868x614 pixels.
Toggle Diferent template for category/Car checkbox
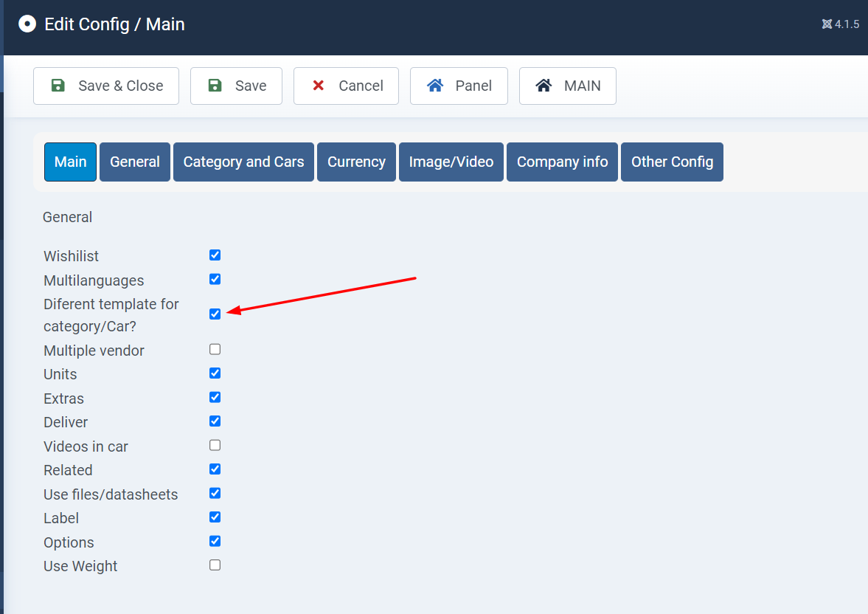tap(215, 314)
